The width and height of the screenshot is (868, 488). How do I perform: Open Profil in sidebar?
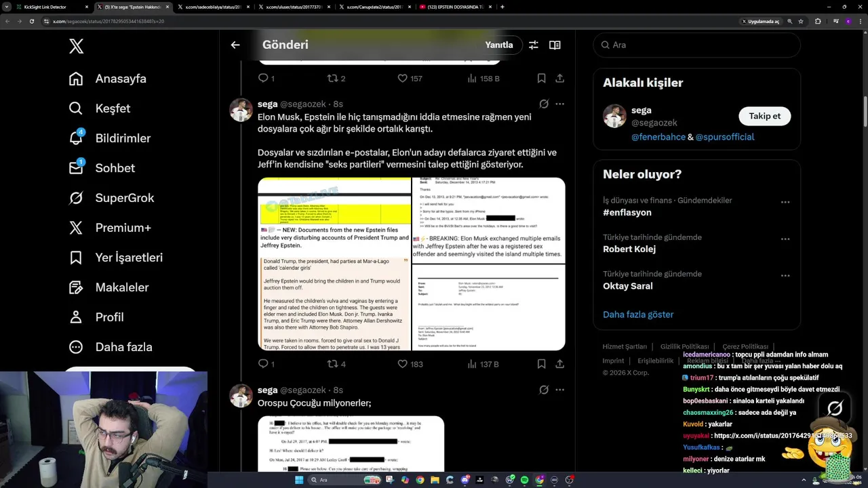click(96, 317)
